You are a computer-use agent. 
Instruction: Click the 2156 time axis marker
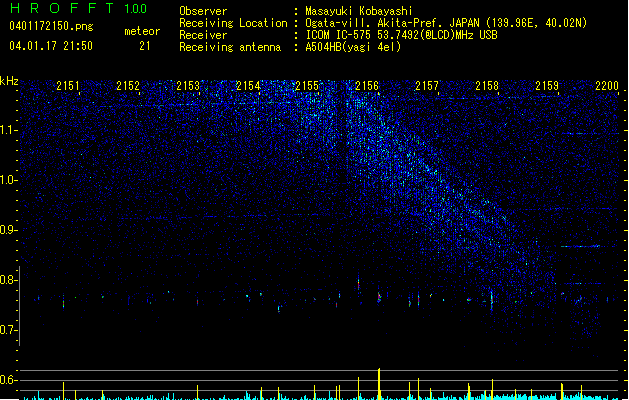click(367, 85)
